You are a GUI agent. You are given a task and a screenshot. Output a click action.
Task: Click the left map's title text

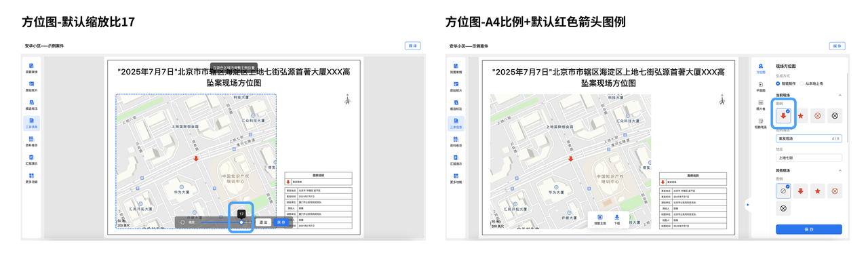tap(234, 77)
